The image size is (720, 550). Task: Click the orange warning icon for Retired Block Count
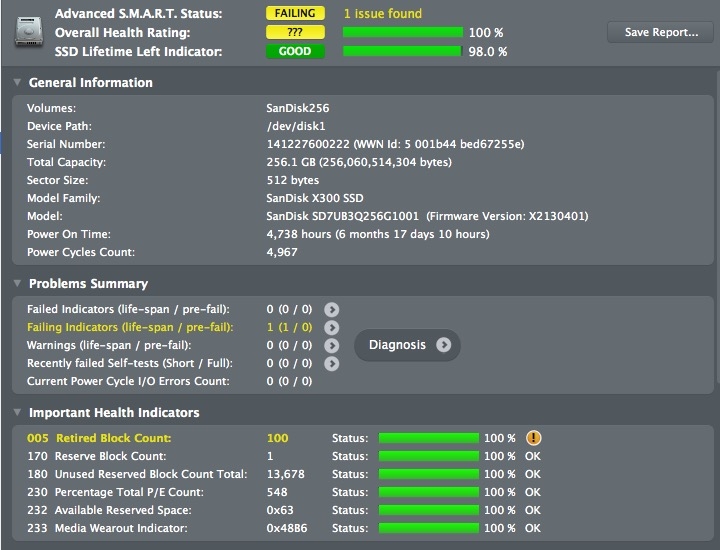pos(533,438)
